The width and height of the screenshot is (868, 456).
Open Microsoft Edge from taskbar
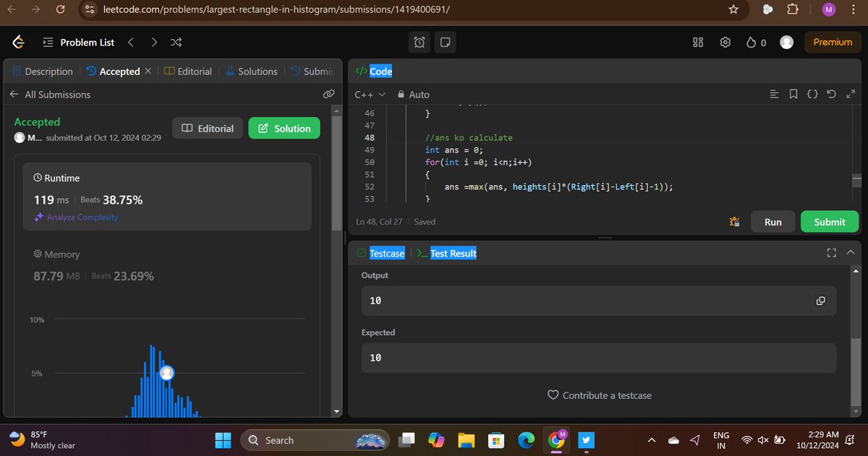click(x=526, y=439)
